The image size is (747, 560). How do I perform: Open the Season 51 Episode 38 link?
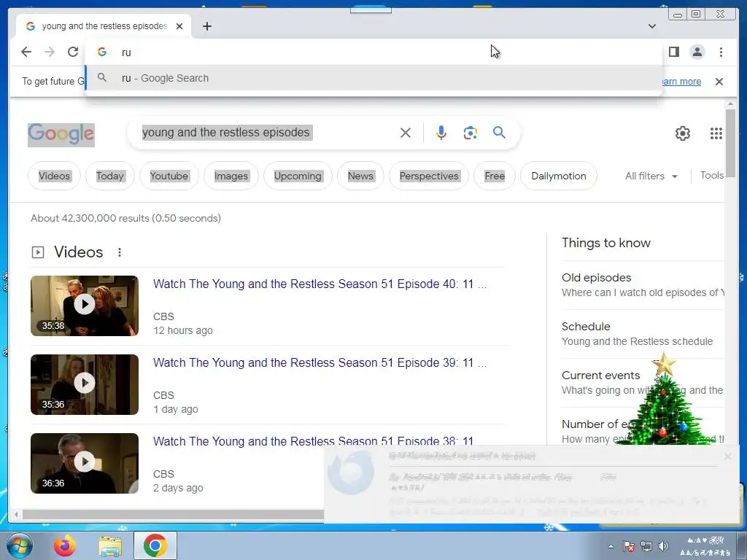313,440
